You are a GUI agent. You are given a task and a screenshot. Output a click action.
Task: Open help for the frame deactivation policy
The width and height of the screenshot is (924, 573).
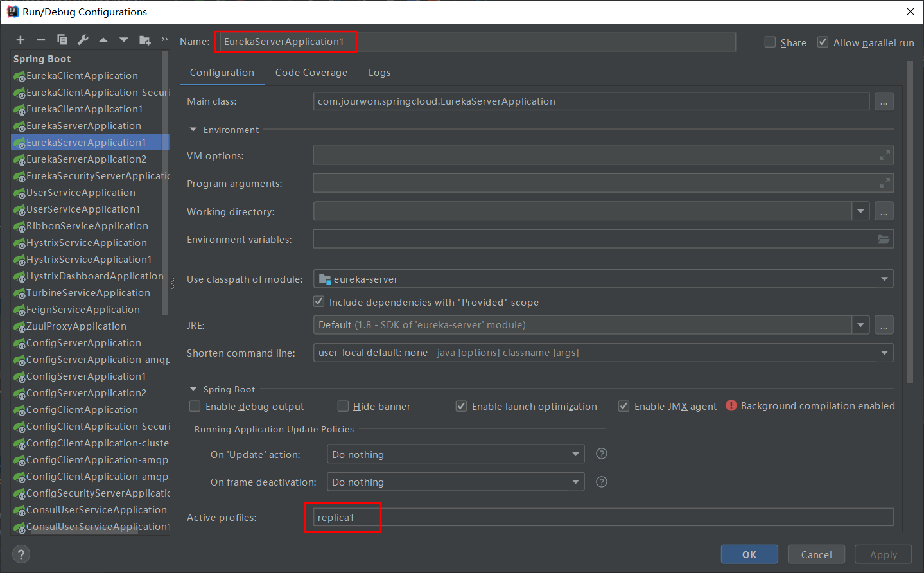[602, 482]
